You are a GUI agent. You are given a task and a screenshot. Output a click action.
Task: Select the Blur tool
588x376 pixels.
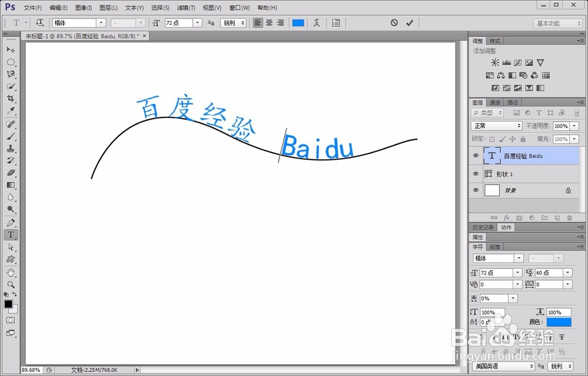tap(11, 197)
